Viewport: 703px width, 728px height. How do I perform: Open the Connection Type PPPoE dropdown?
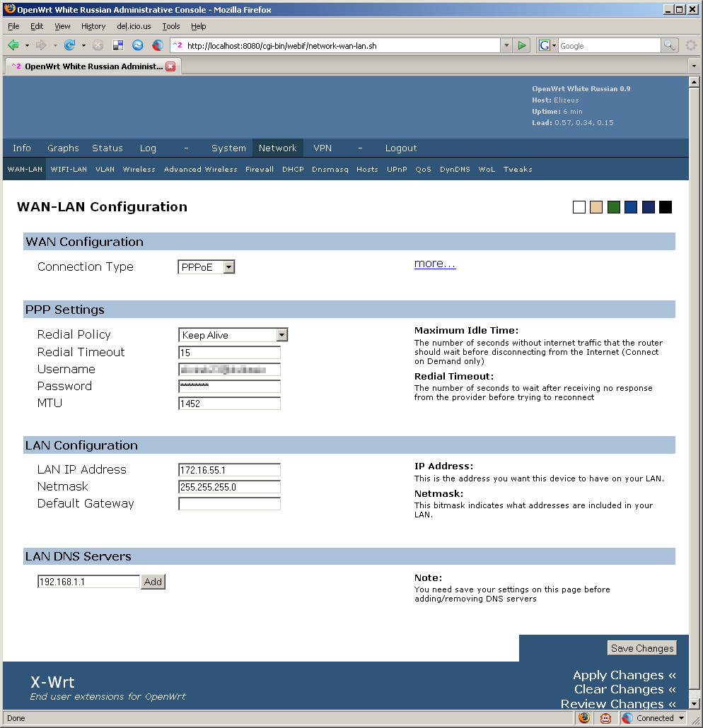point(228,267)
